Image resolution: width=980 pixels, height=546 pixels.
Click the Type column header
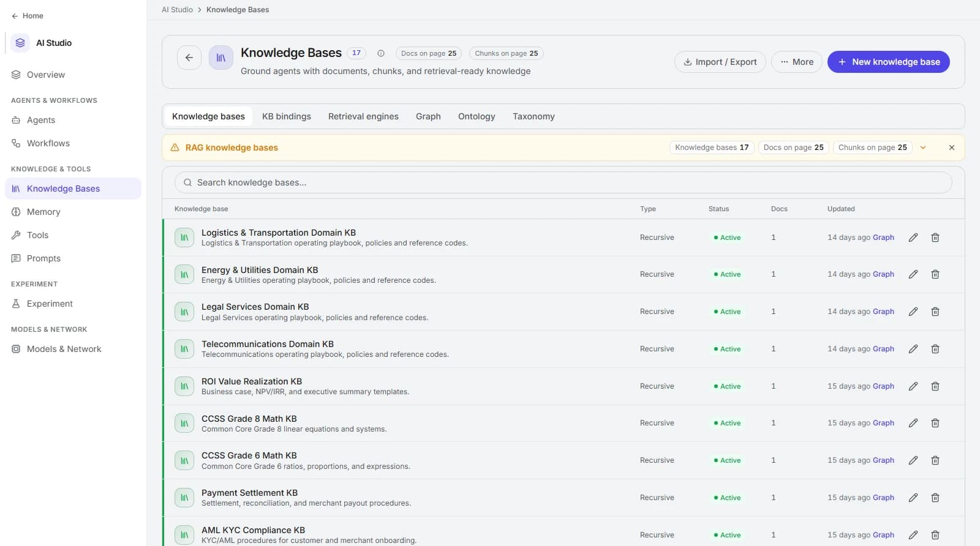coord(648,209)
